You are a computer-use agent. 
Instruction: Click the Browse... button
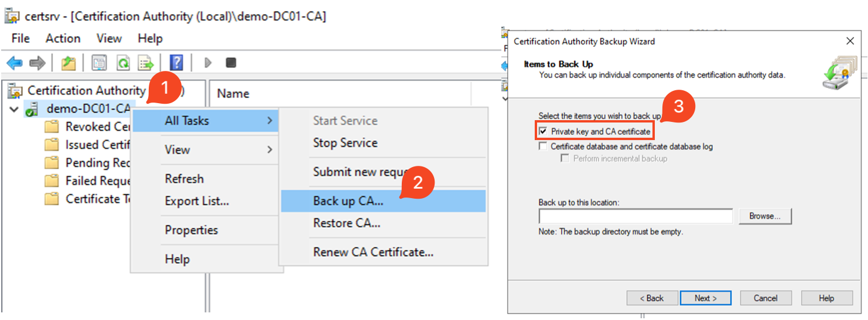765,216
